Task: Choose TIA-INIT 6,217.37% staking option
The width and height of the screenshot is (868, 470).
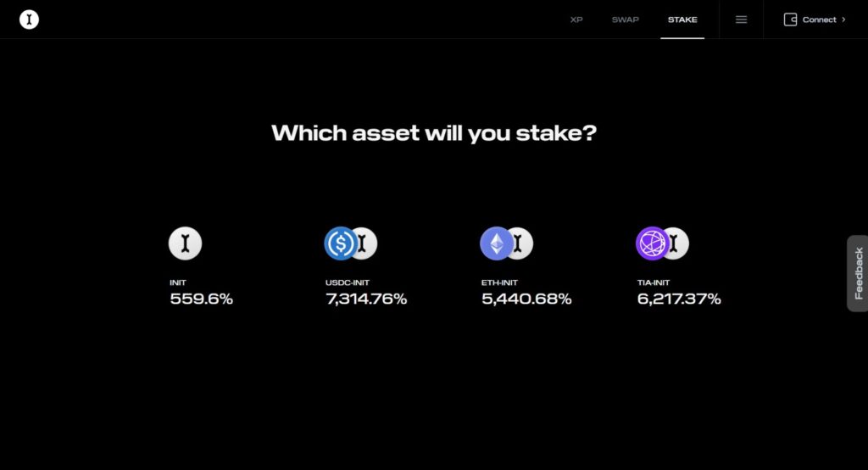Action: point(679,266)
